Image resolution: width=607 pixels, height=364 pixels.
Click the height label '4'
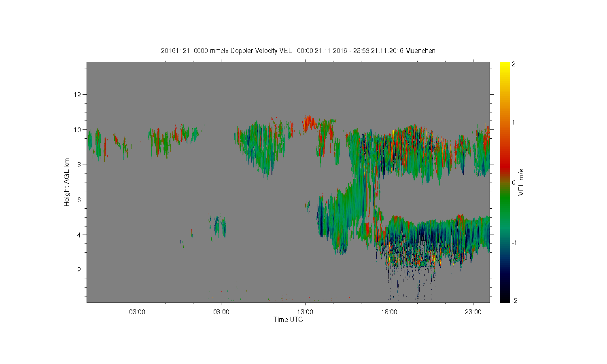click(79, 235)
